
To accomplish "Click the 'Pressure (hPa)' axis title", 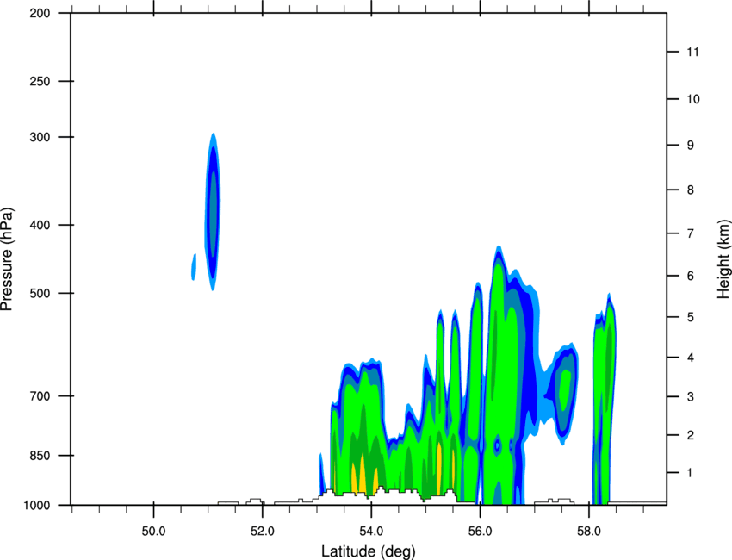I will click(7, 258).
